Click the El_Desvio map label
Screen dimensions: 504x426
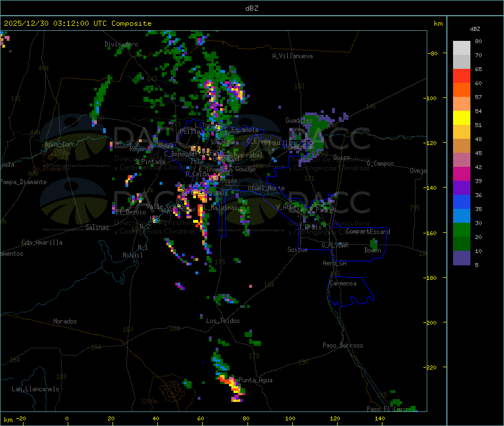[130, 212]
